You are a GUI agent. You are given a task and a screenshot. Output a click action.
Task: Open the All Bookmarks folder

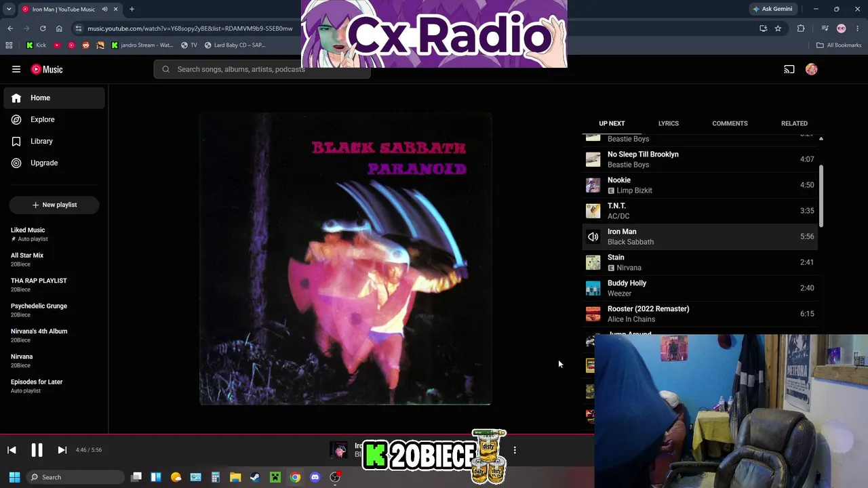(839, 45)
